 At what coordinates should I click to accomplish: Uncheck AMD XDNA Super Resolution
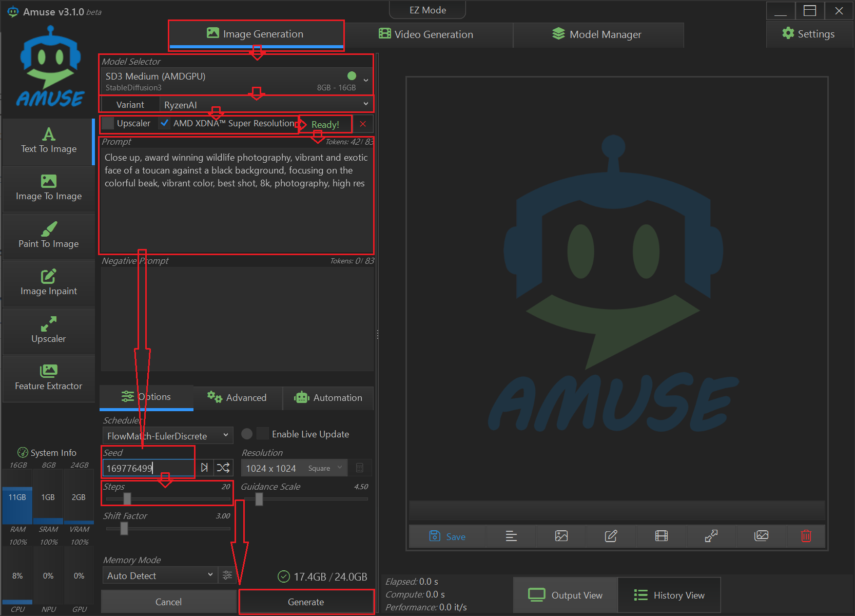point(165,124)
